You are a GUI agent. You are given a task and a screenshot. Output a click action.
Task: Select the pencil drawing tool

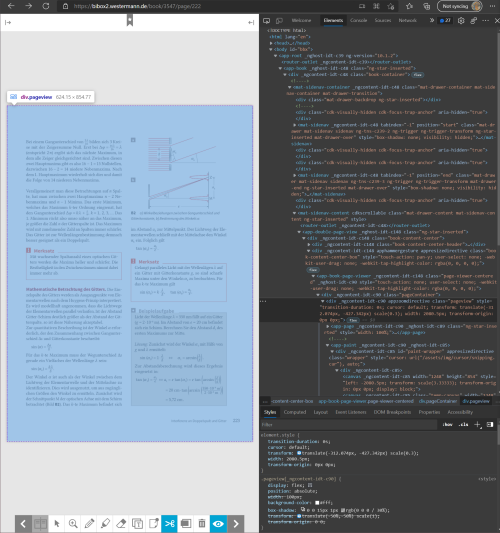pos(89,523)
